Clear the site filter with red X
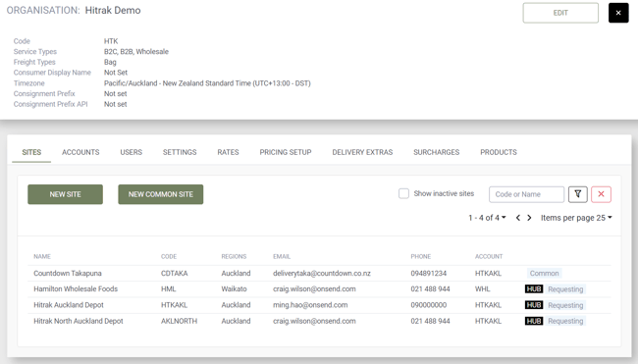This screenshot has height=364, width=638. (601, 194)
